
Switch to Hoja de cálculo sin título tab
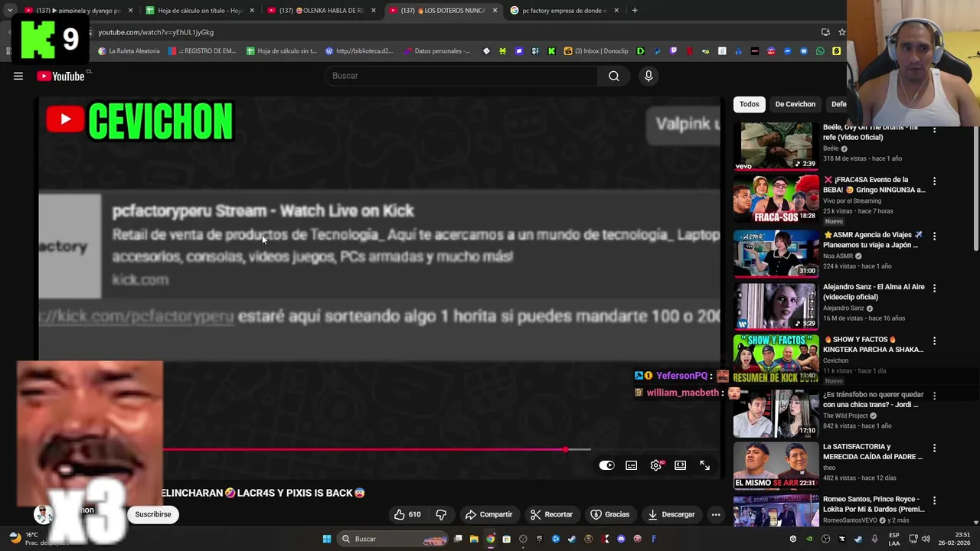coord(199,11)
